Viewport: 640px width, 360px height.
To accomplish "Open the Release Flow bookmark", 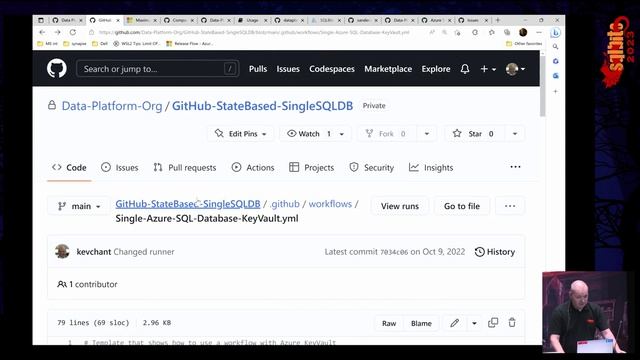I will tap(189, 44).
